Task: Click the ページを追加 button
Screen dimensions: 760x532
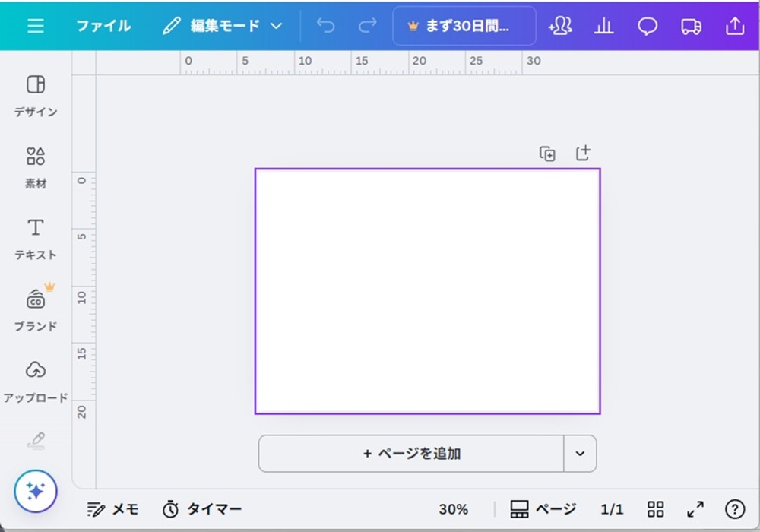Action: 411,454
